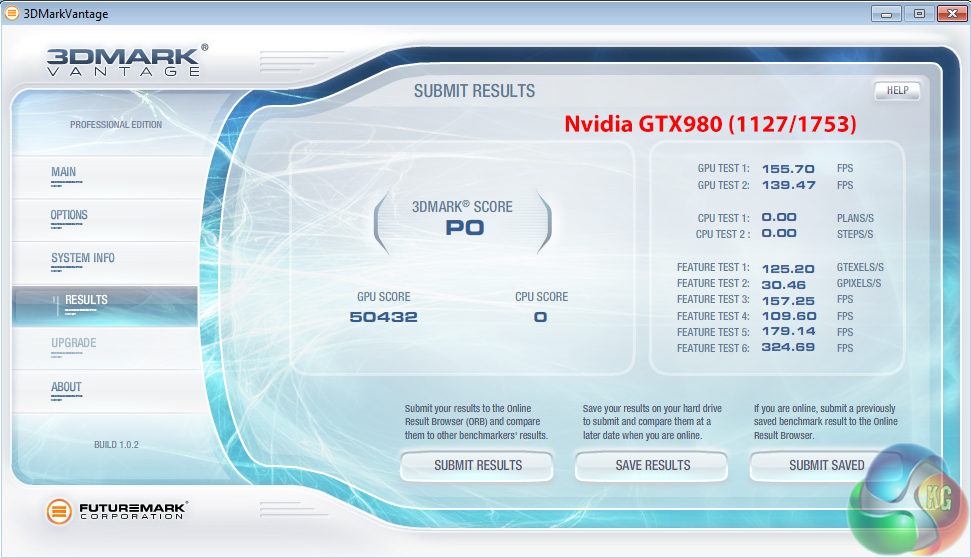
Task: Click the CPU Score value 0
Action: point(541,317)
